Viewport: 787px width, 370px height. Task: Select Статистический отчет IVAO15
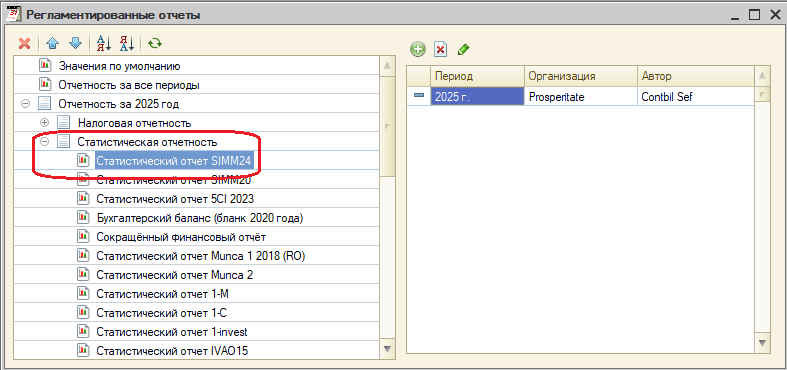tap(172, 350)
